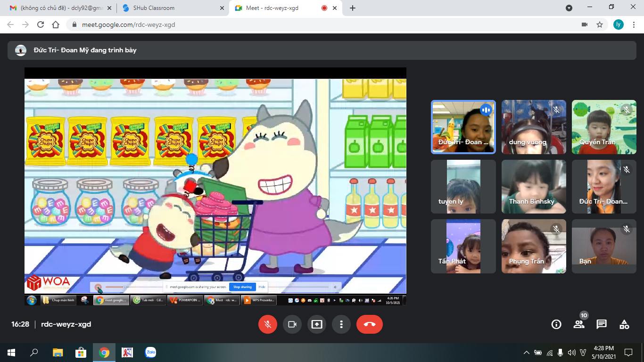The width and height of the screenshot is (644, 362).
Task: Select the shared presentation cartoon video
Action: (215, 186)
